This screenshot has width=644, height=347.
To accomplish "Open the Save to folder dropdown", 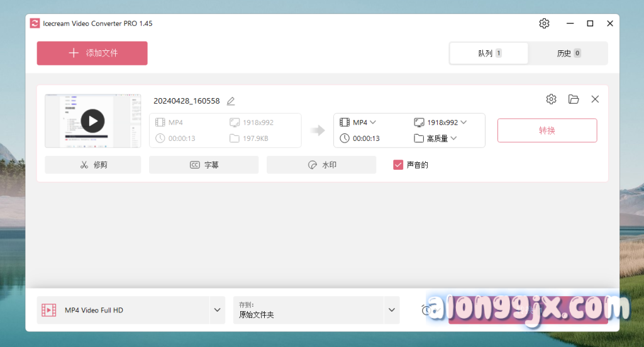I will click(x=391, y=310).
